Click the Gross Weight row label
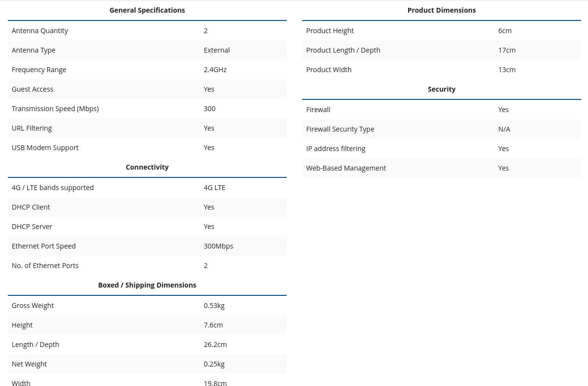Screen dimensions: 588x386 (x=33, y=306)
